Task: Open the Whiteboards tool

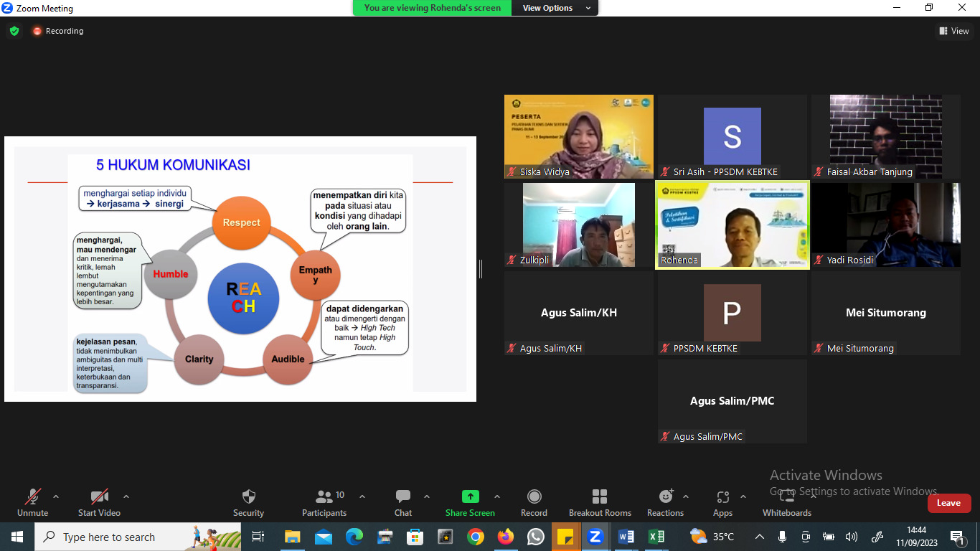Action: coord(787,501)
